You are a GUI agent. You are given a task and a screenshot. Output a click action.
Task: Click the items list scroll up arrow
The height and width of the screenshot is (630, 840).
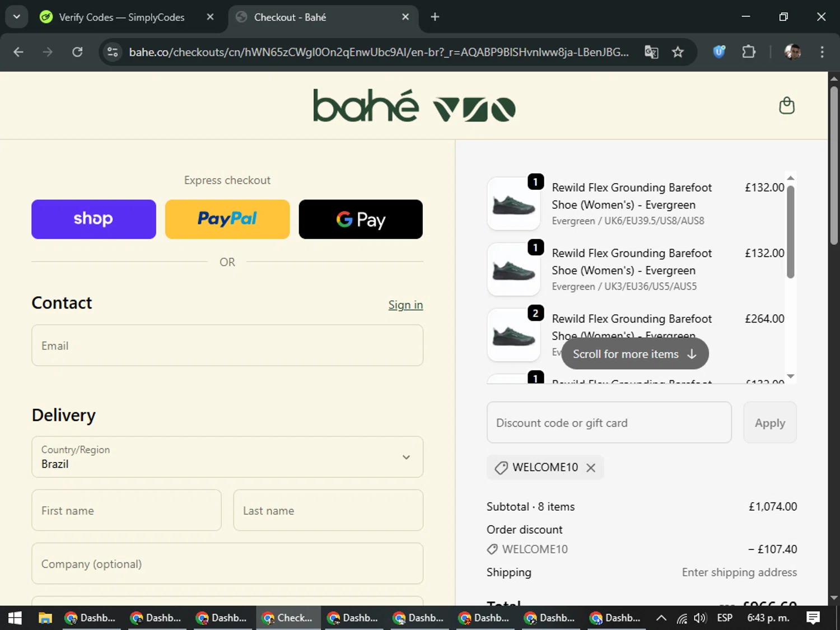point(791,178)
